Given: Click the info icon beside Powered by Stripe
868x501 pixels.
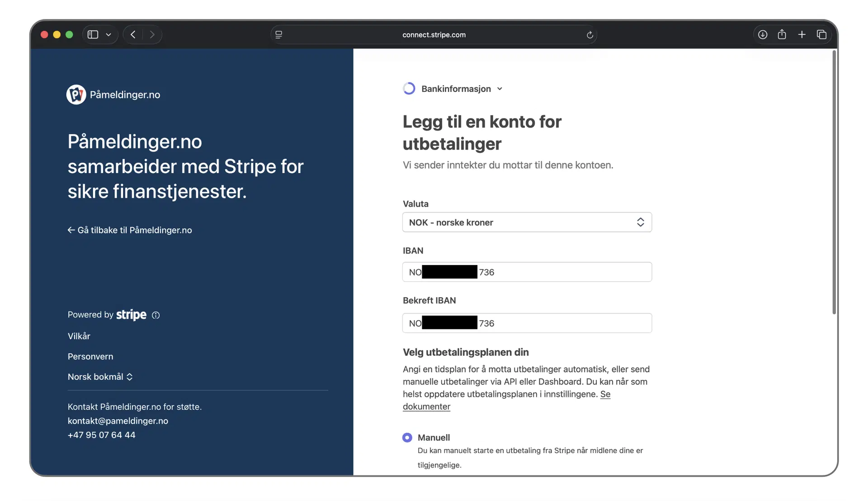Looking at the screenshot, I should [156, 315].
